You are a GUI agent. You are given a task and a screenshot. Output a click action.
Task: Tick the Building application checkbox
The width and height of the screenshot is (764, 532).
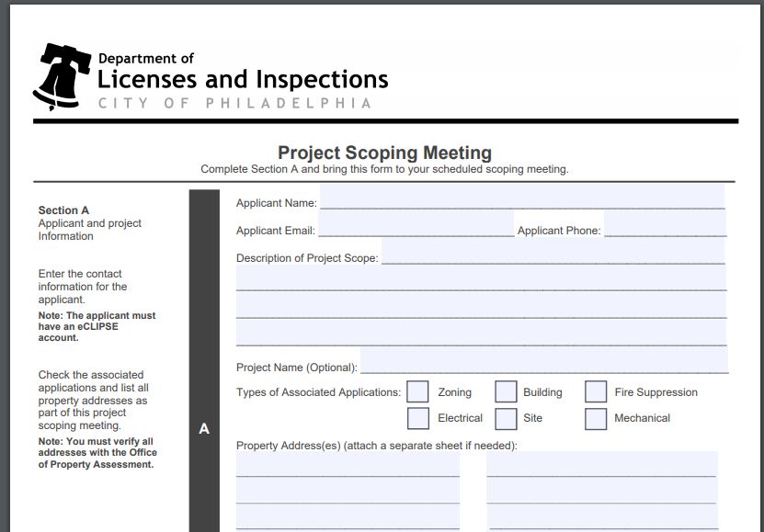[506, 391]
